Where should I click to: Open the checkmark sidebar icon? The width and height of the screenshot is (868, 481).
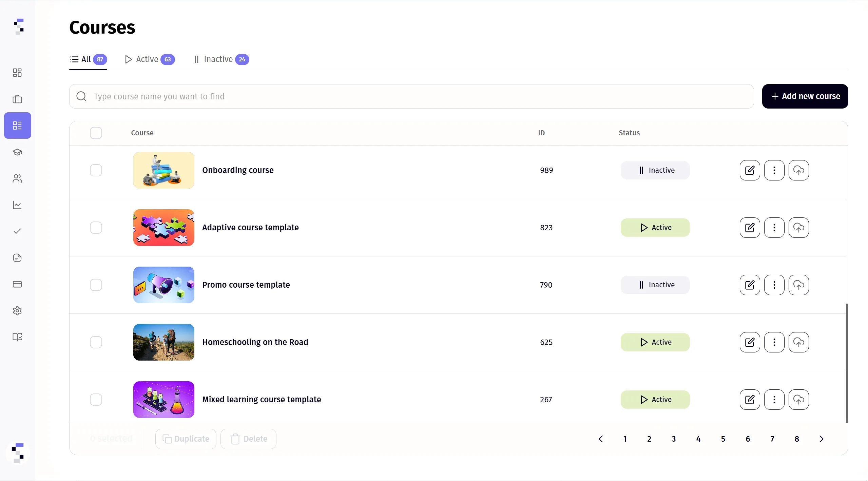(17, 231)
